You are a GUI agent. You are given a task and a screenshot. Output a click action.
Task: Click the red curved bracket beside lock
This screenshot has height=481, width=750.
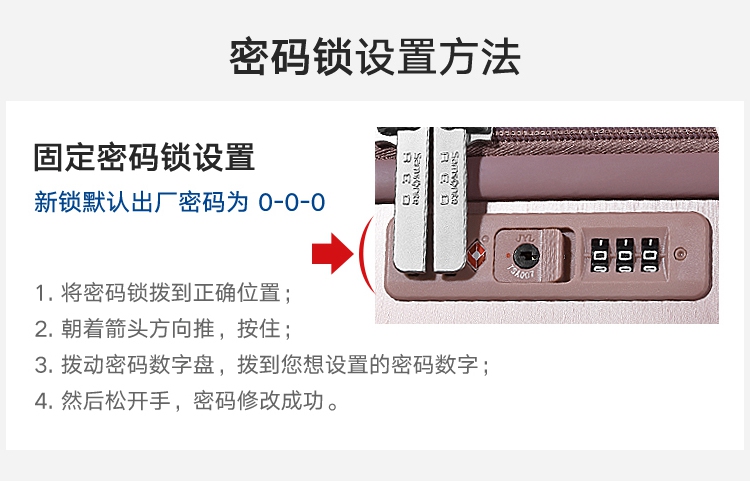(364, 254)
